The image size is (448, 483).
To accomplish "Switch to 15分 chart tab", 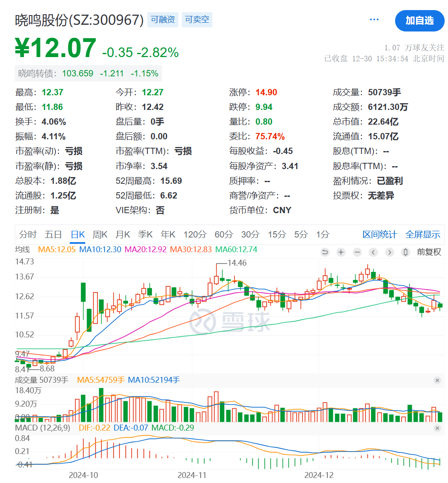I will (277, 235).
